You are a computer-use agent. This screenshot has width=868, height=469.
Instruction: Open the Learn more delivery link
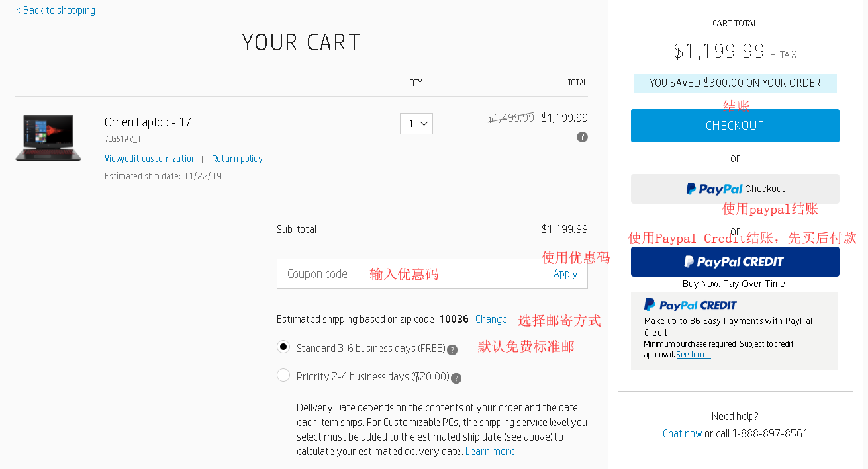pyautogui.click(x=490, y=451)
